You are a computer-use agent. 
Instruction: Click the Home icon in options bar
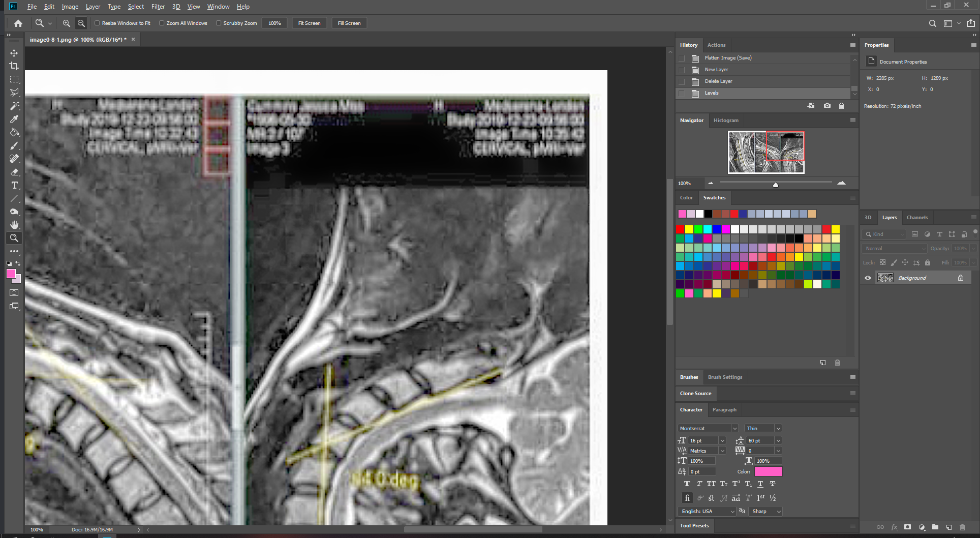[x=18, y=23]
